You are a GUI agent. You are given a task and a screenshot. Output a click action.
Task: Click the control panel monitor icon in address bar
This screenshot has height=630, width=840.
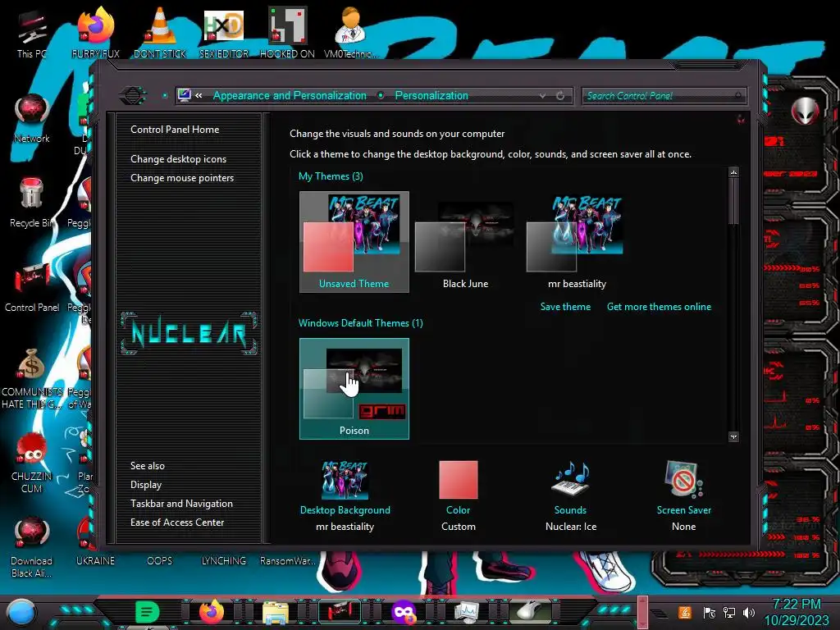click(185, 95)
